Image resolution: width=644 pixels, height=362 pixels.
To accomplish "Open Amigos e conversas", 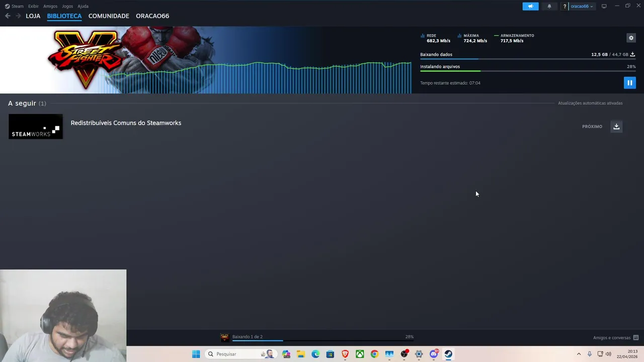I will pos(615,338).
